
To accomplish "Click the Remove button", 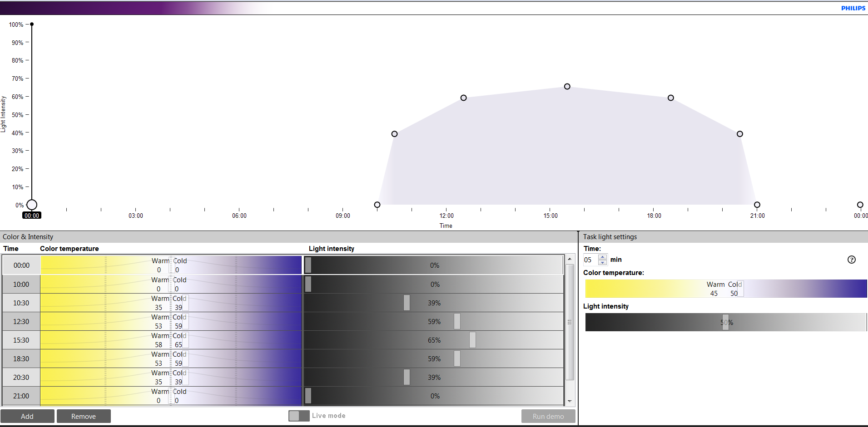I will pyautogui.click(x=84, y=416).
